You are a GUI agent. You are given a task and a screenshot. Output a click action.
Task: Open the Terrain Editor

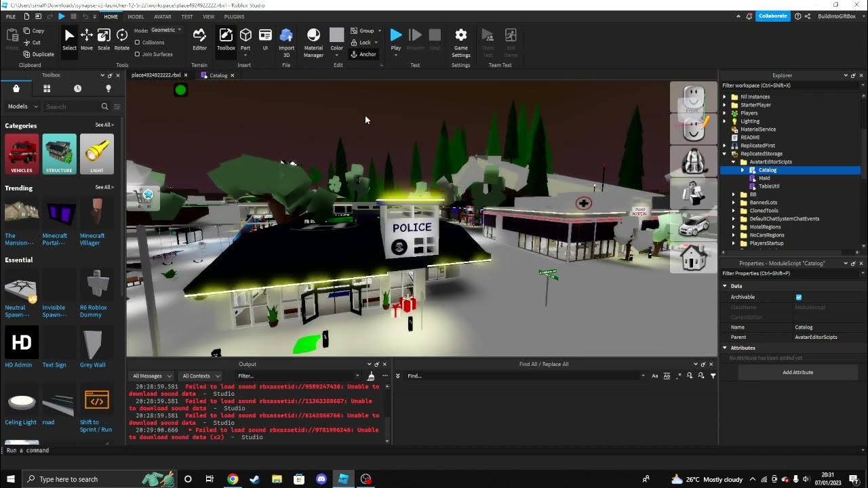[199, 39]
